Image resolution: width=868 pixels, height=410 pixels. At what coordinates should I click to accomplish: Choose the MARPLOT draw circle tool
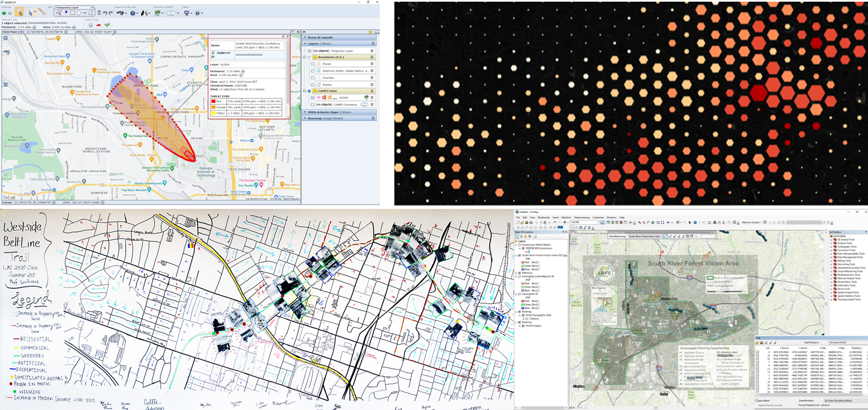[x=79, y=13]
